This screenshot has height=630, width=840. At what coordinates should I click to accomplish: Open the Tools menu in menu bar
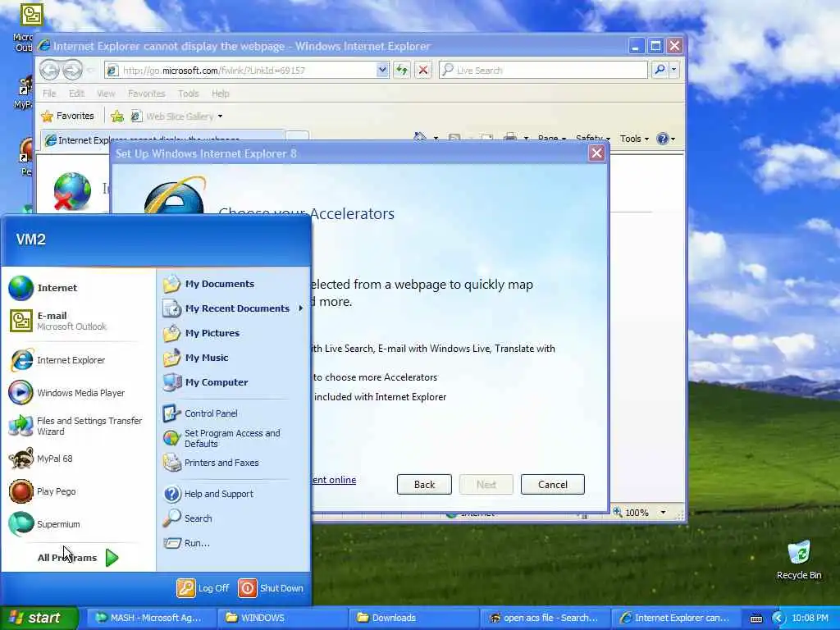click(188, 94)
